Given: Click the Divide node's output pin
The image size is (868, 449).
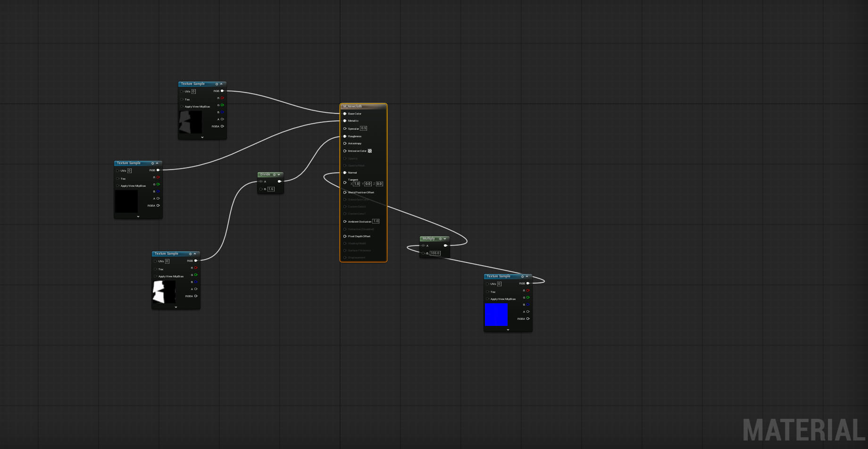Looking at the screenshot, I should coord(279,182).
